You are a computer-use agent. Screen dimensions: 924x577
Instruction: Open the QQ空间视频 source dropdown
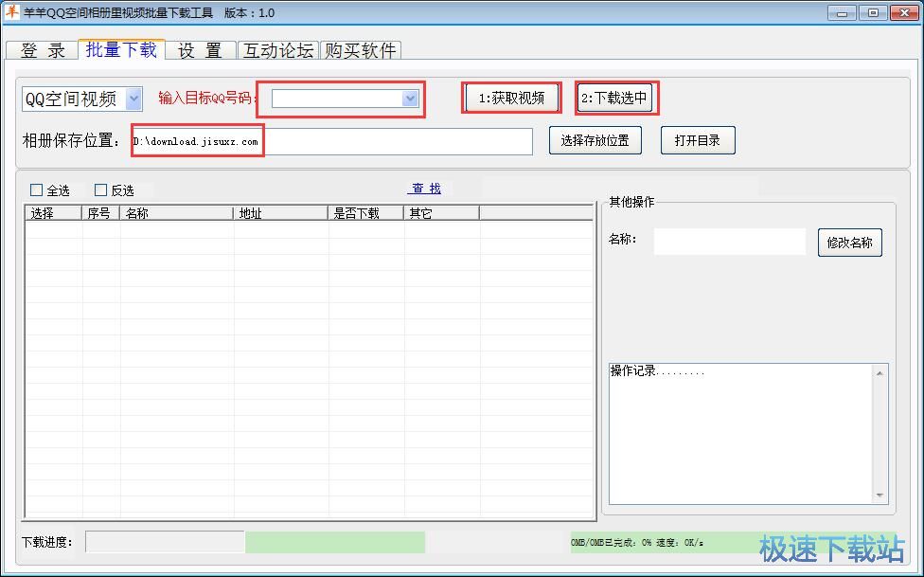click(x=132, y=97)
